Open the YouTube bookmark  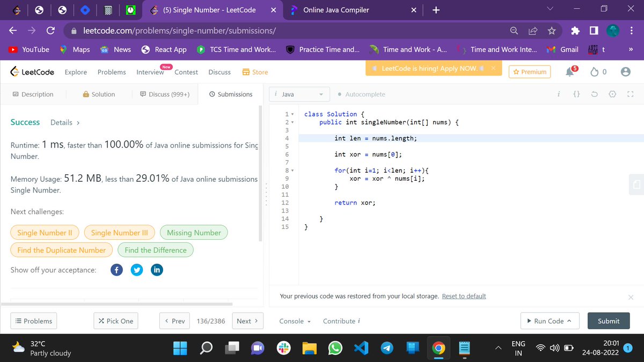click(30, 49)
